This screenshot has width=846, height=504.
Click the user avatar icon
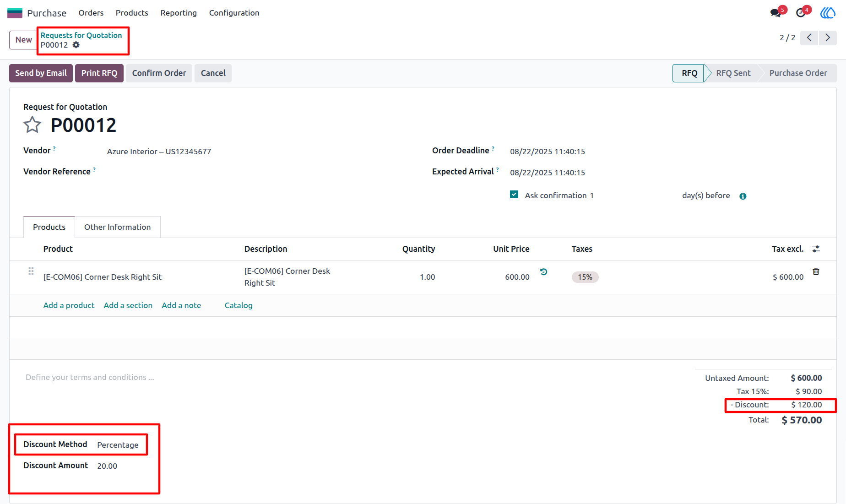pos(828,13)
